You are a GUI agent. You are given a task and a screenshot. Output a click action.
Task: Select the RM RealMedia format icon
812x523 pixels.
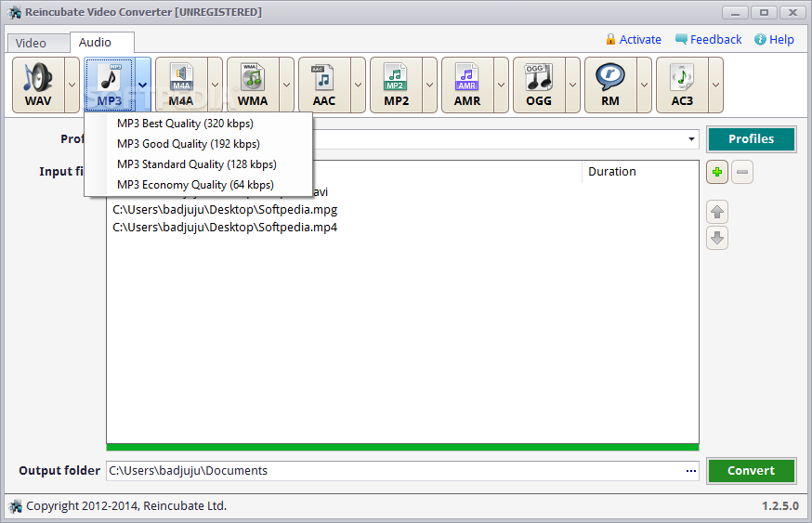610,85
